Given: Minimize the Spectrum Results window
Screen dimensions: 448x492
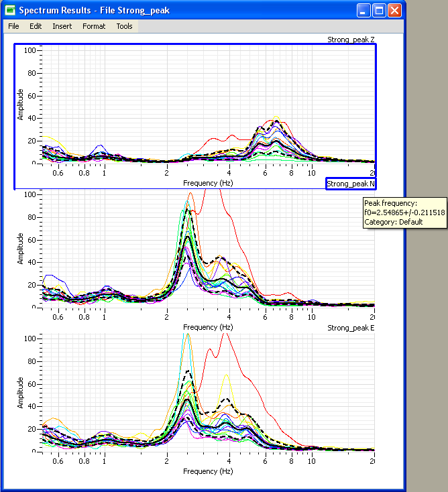Looking at the screenshot, I should [363, 11].
